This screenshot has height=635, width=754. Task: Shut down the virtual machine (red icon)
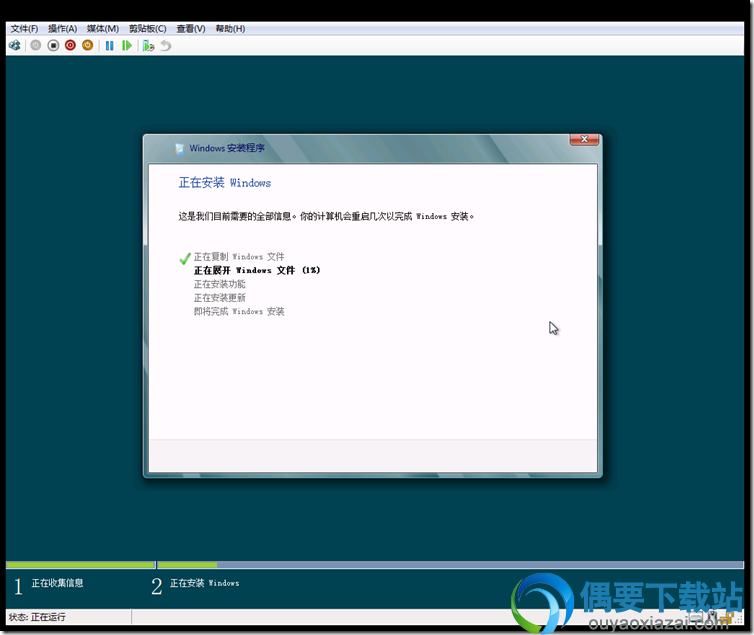70,46
